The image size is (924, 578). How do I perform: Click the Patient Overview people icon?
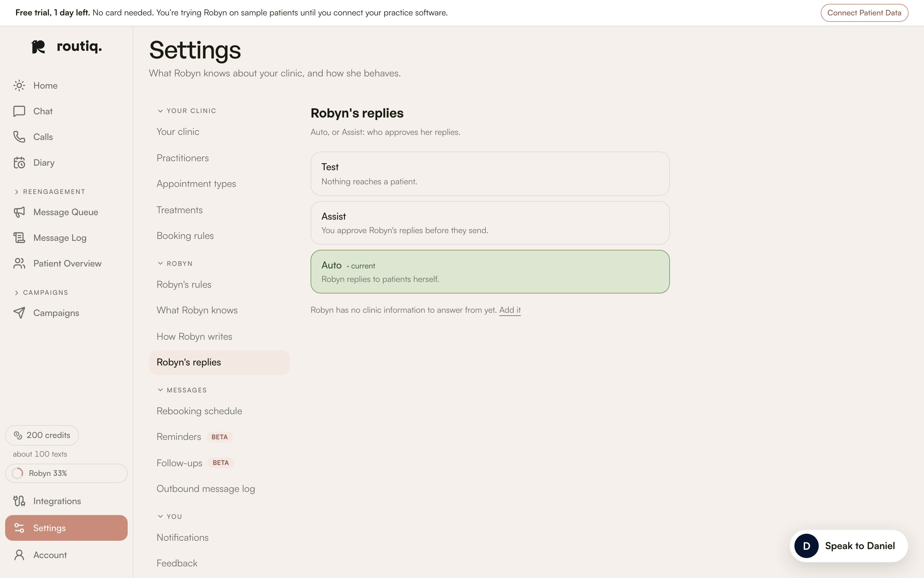19,263
